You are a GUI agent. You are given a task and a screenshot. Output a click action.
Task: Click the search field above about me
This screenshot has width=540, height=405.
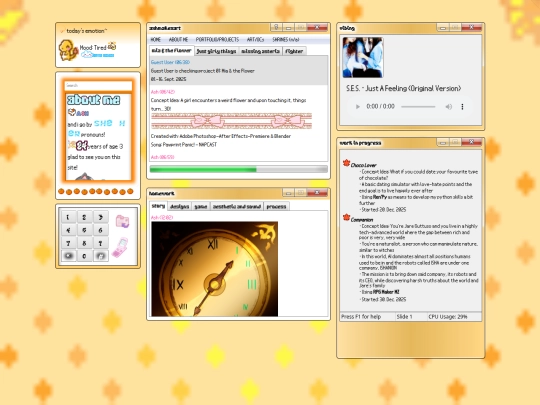click(x=98, y=85)
